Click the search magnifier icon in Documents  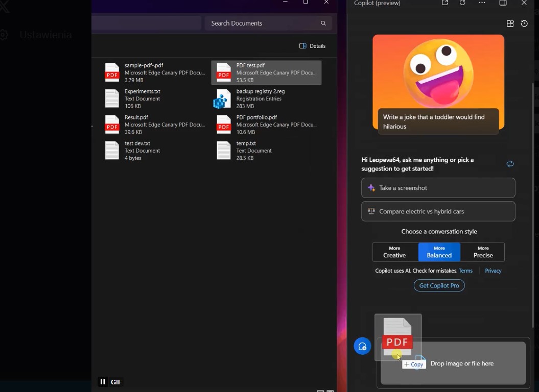point(323,23)
